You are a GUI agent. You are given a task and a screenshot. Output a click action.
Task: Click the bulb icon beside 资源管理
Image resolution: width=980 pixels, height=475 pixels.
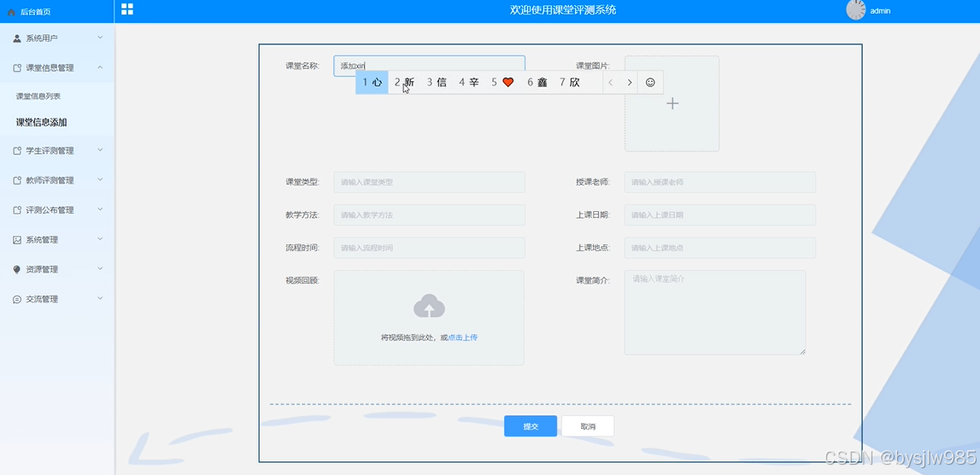coord(17,269)
